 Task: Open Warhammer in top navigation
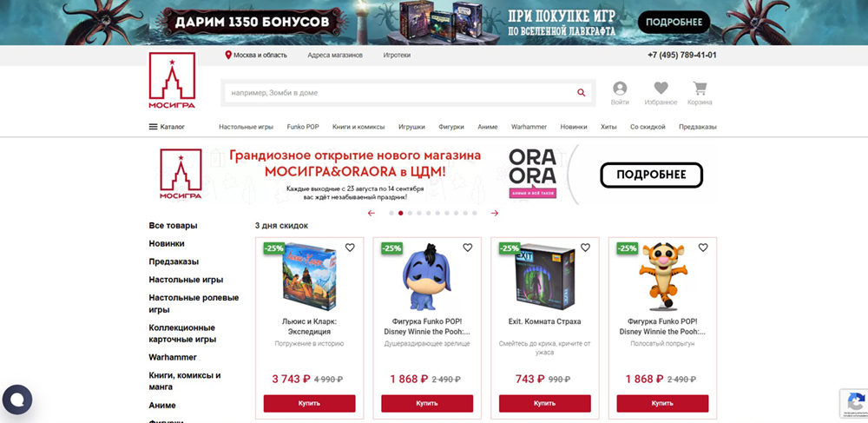529,127
